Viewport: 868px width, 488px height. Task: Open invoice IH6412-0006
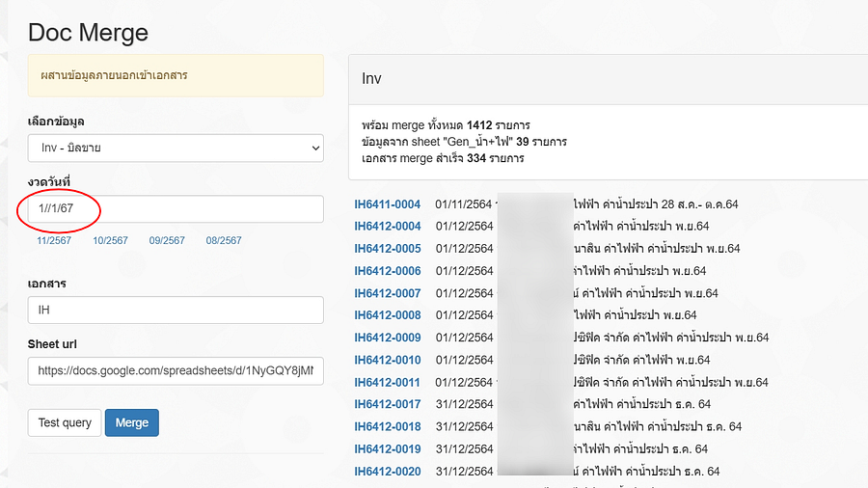388,271
